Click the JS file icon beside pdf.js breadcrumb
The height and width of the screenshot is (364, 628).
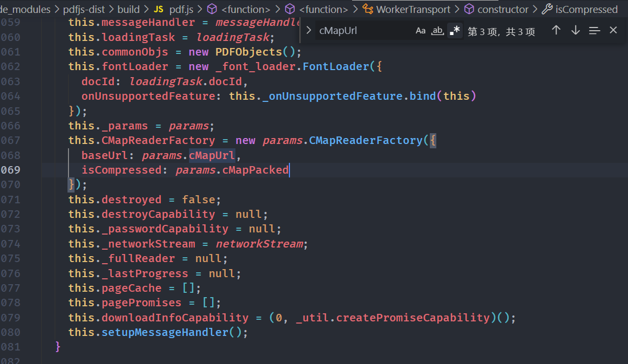click(x=158, y=9)
